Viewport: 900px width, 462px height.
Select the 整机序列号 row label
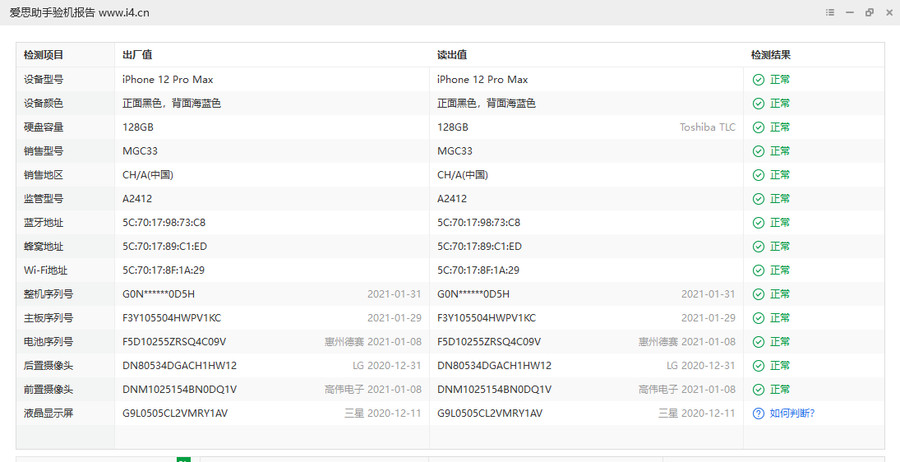(48, 294)
